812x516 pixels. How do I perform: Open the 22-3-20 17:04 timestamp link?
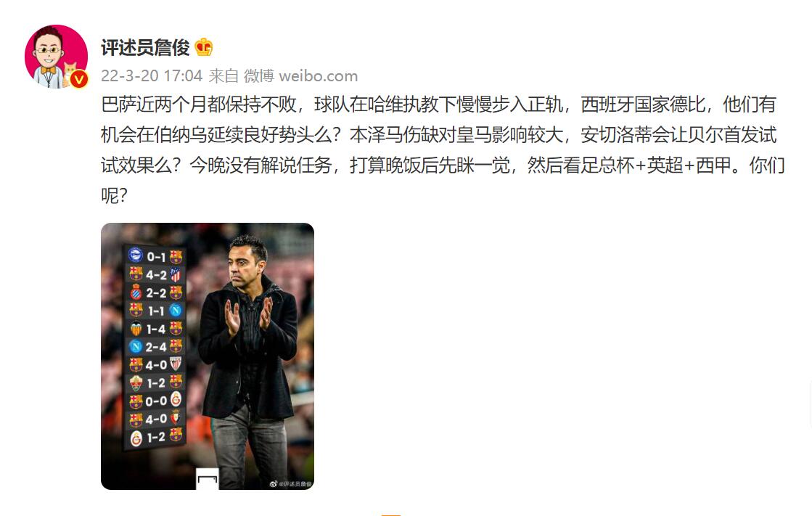(151, 76)
